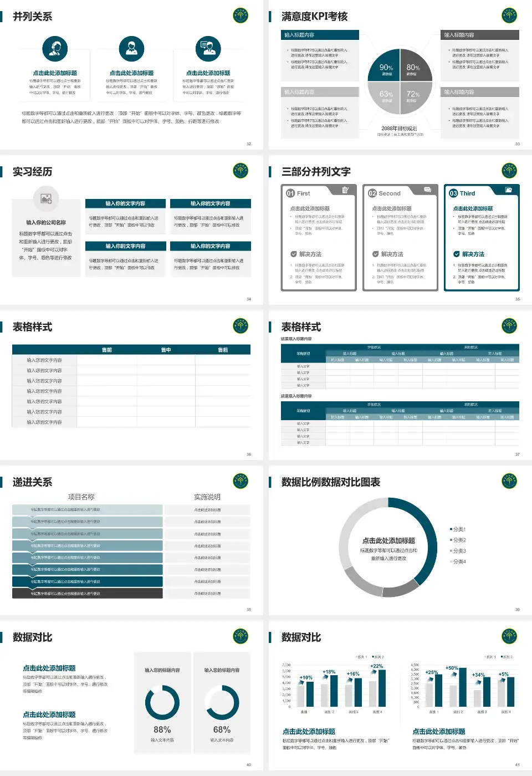Click the checkmark beside 解决方法 in Second card
The height and width of the screenshot is (776, 532).
coord(376,254)
